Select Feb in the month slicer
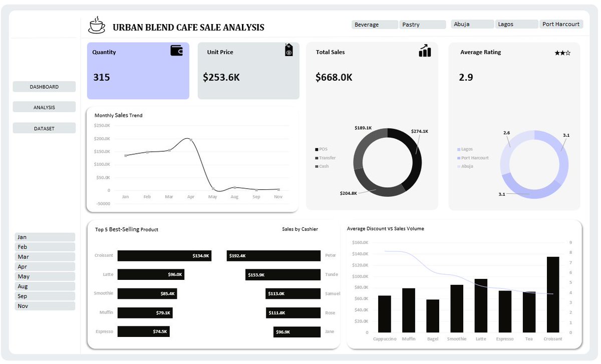Image resolution: width=601 pixels, height=364 pixels. coord(45,247)
